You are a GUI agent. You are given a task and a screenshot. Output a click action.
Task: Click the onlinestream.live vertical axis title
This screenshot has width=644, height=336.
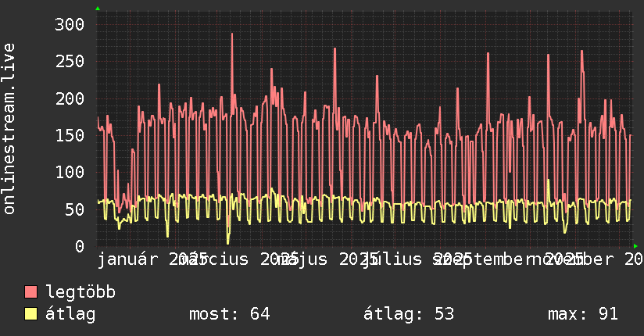9,129
